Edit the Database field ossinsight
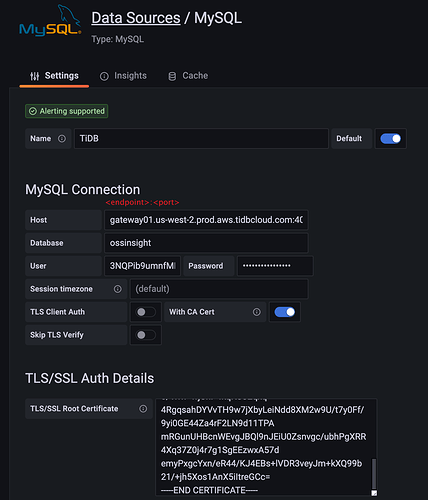Image resolution: width=428 pixels, height=500 pixels. [x=206, y=243]
